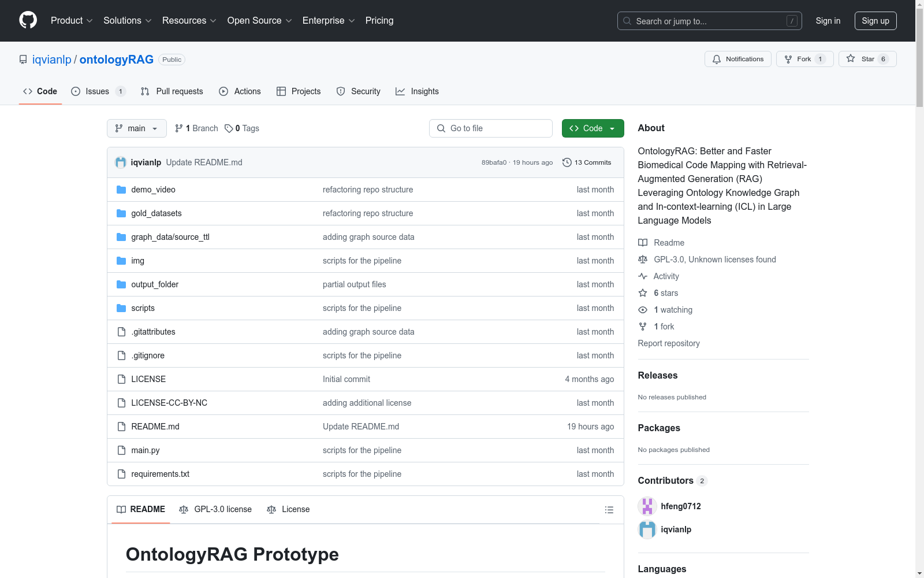Click the demo_video folder icon
This screenshot has width=924, height=578.
pos(121,190)
